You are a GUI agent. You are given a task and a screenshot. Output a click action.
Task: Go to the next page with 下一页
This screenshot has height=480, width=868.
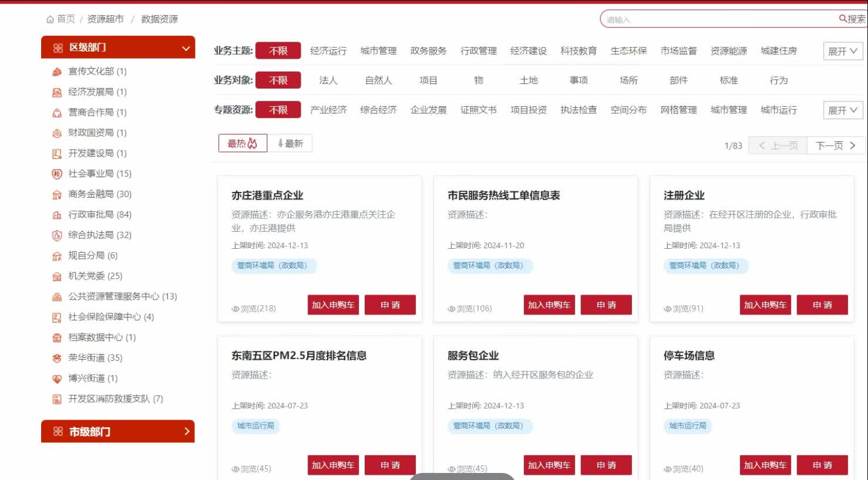[x=835, y=146]
